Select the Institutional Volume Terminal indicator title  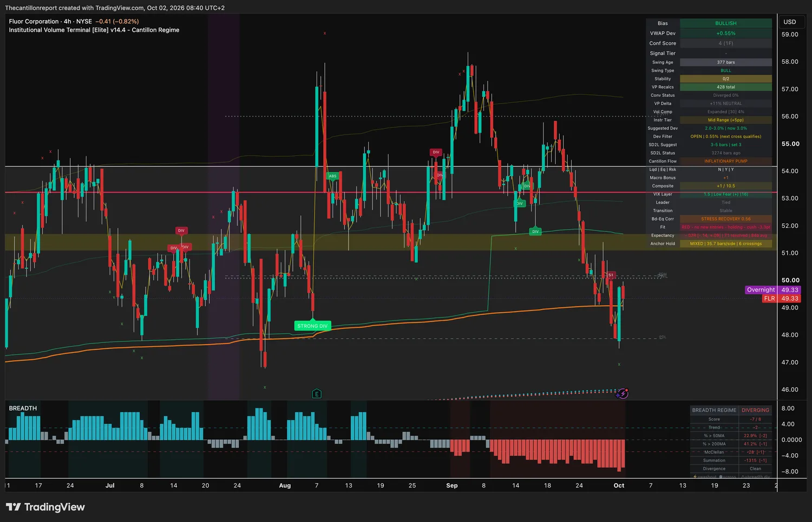94,30
